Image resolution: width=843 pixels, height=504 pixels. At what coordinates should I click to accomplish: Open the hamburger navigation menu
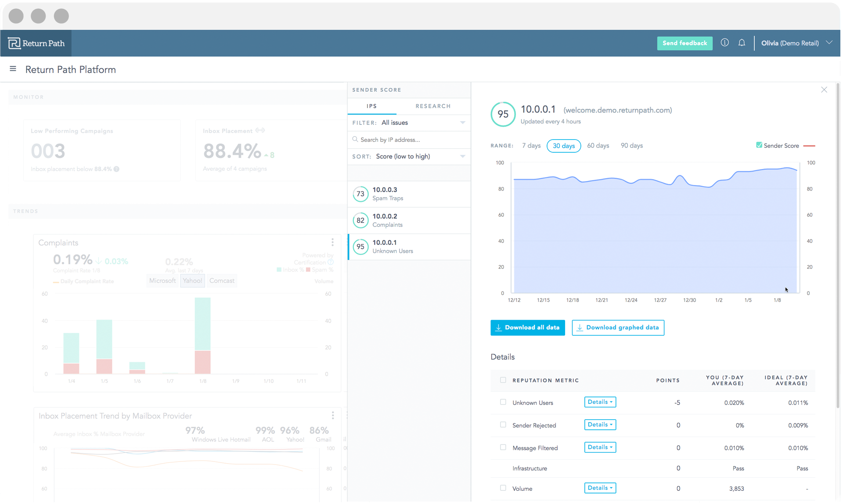click(x=13, y=69)
